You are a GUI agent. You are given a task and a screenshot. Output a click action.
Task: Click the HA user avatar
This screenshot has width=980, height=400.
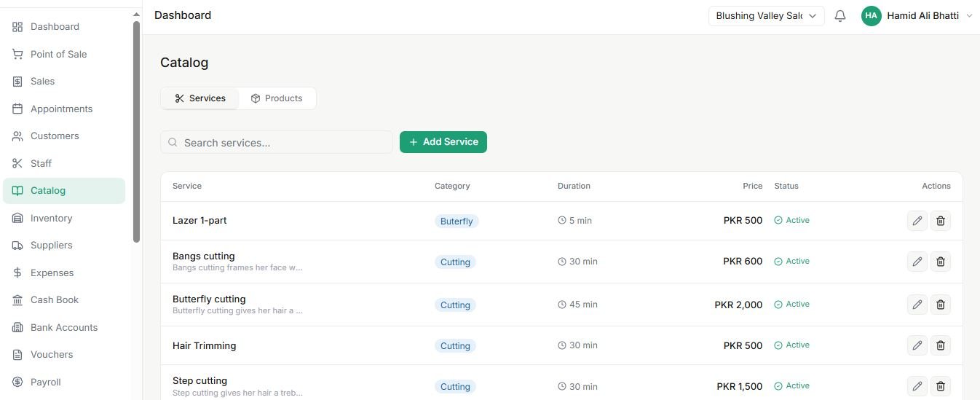pos(872,16)
